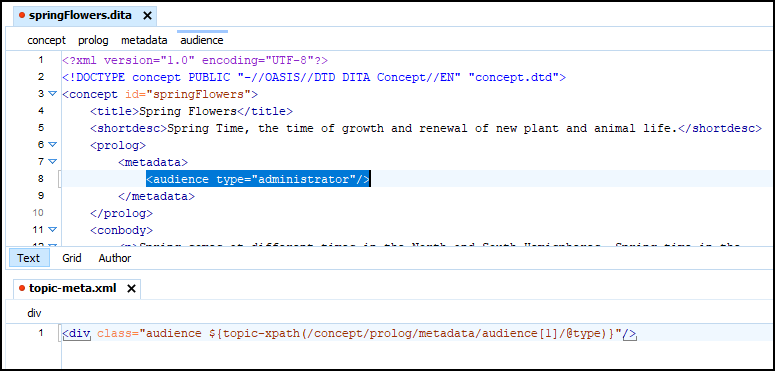This screenshot has width=775, height=371.
Task: Close the topic-meta.xml tab
Action: 131,289
